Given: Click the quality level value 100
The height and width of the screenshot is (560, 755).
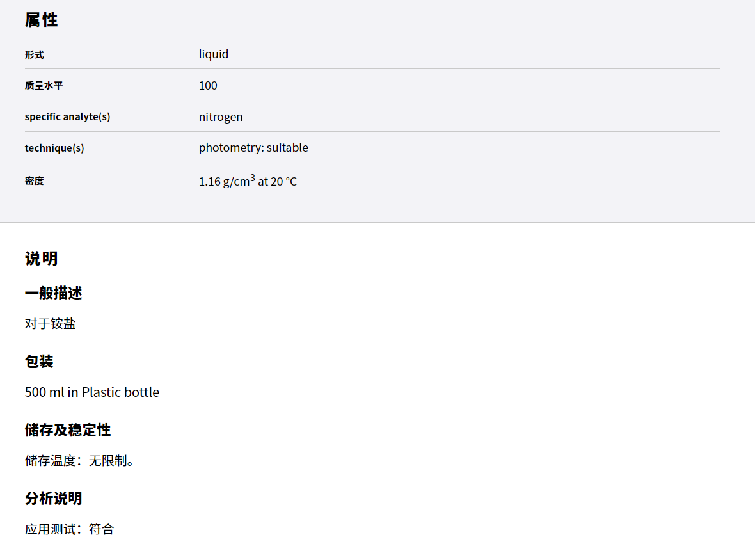Looking at the screenshot, I should coord(208,86).
